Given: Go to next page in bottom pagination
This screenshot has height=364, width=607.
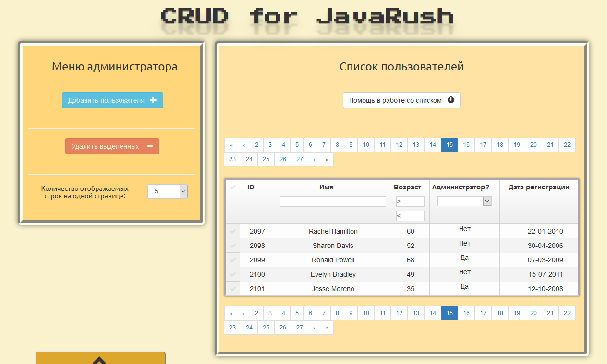Looking at the screenshot, I should pyautogui.click(x=314, y=328).
